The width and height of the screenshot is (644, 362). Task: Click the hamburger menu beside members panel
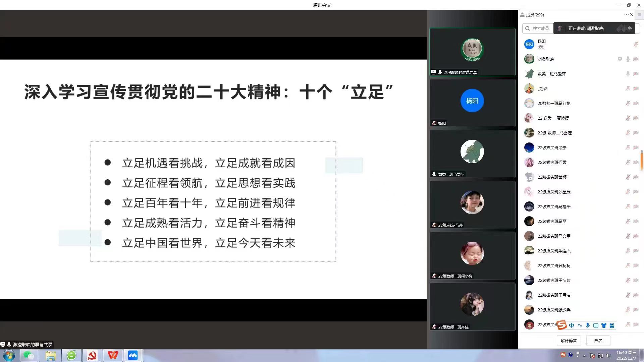tap(639, 15)
